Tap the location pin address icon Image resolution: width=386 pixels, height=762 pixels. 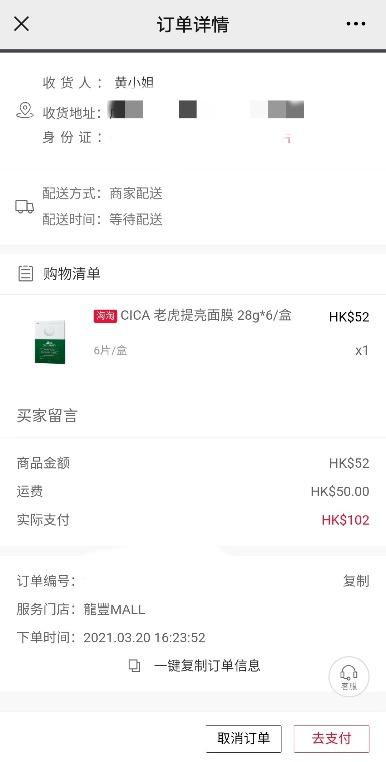coord(24,111)
